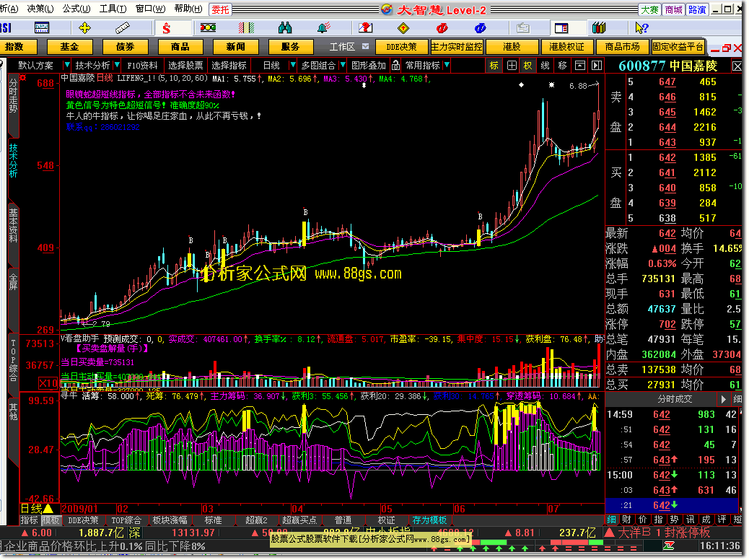
Task: Expand the 常用指标 dropdown arrow
Action: 447,65
